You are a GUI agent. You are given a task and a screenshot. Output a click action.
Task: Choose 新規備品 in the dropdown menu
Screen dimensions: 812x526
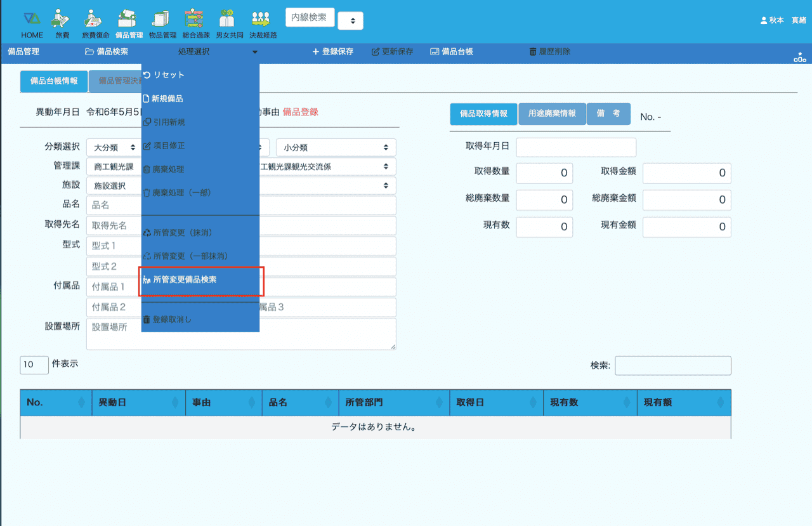coord(167,99)
